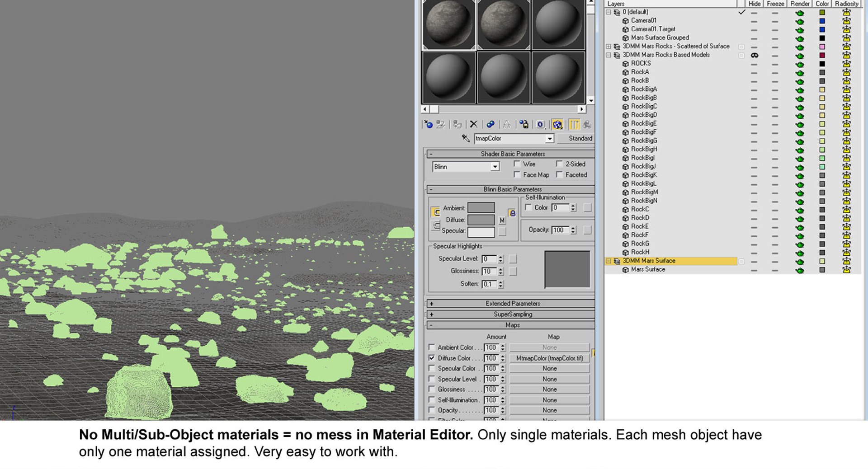
Task: Click render teapot for Mars Surface object
Action: (x=800, y=270)
